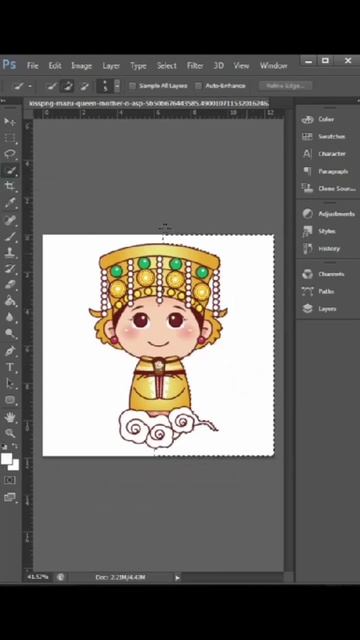Screen dimensions: 360x640
Task: Expand the Color panel
Action: [327, 119]
